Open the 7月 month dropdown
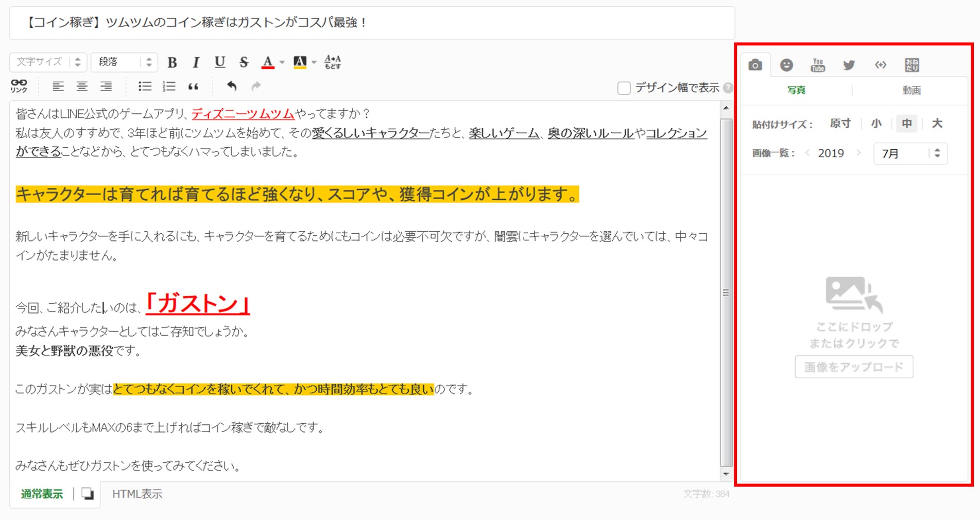This screenshot has height=520, width=980. (910, 153)
